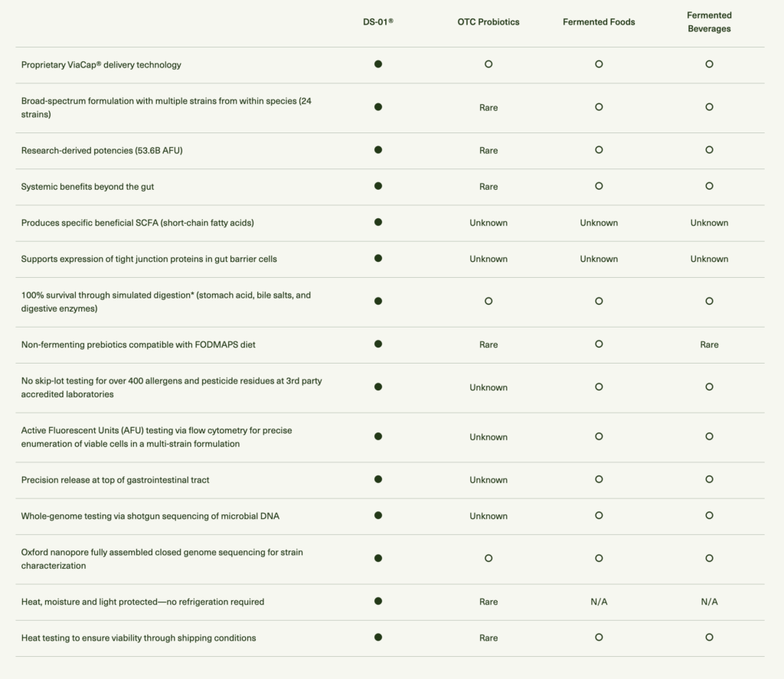784x679 pixels.
Task: Click the Fermented Foods circle in the ViaCap row
Action: pos(599,64)
